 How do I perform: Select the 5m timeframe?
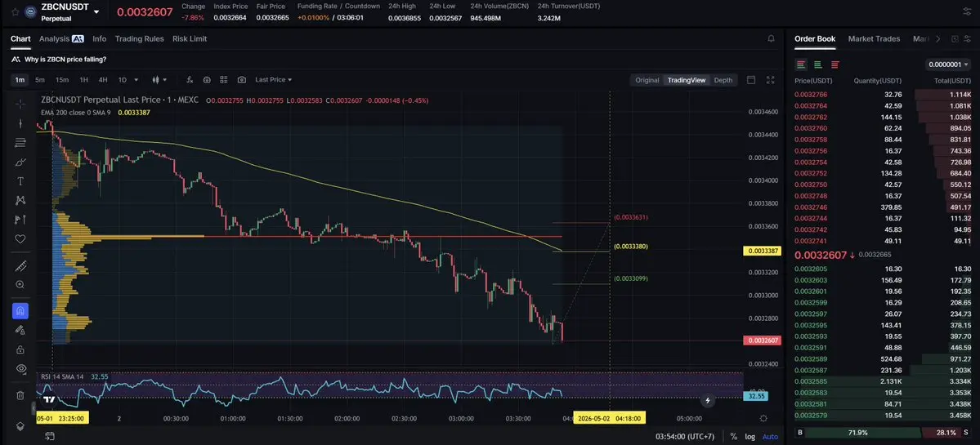point(40,80)
